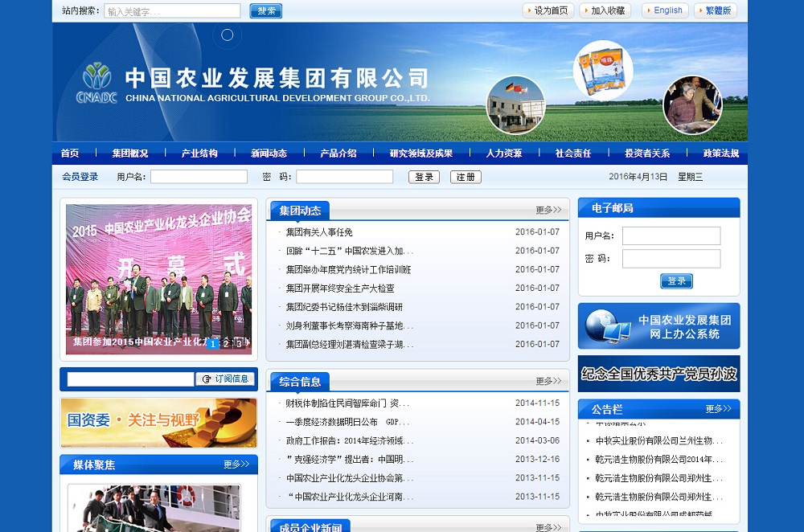Open the 集团概况 menu item
This screenshot has width=804, height=532.
click(130, 153)
